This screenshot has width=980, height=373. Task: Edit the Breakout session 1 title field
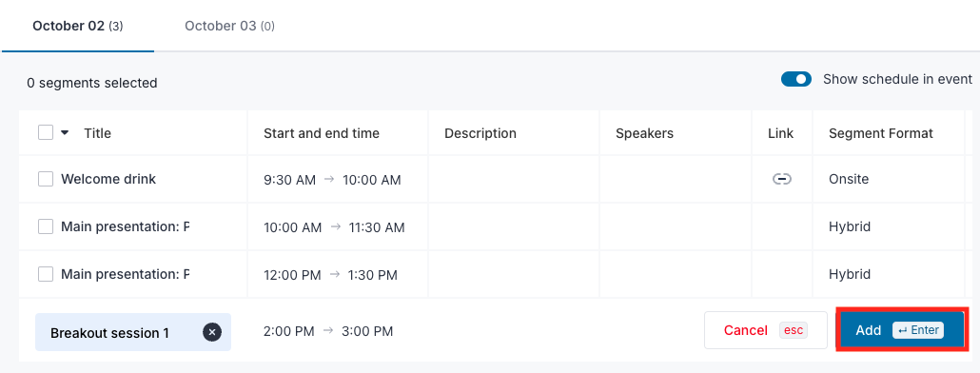click(119, 332)
